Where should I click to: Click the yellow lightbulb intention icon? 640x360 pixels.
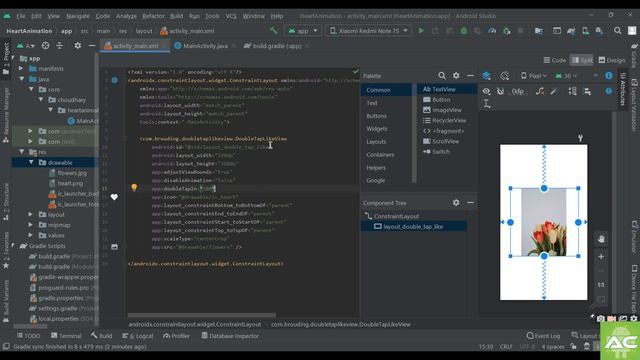(134, 187)
